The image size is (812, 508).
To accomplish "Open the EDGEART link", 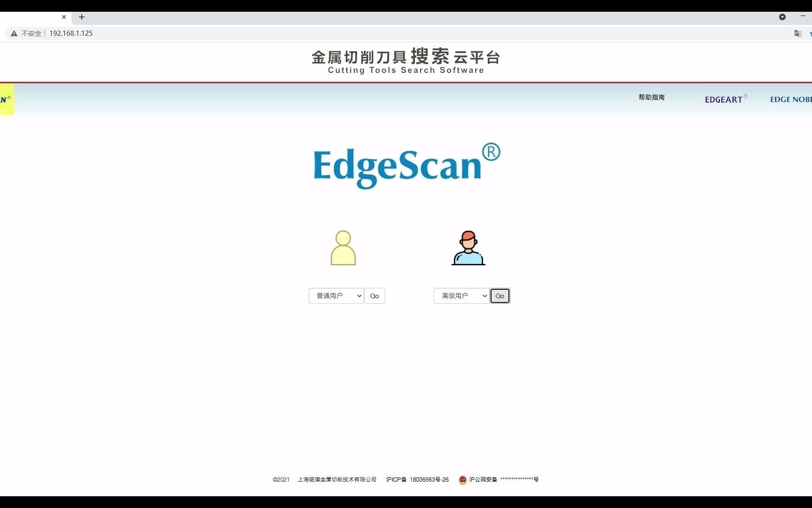I will click(x=726, y=99).
